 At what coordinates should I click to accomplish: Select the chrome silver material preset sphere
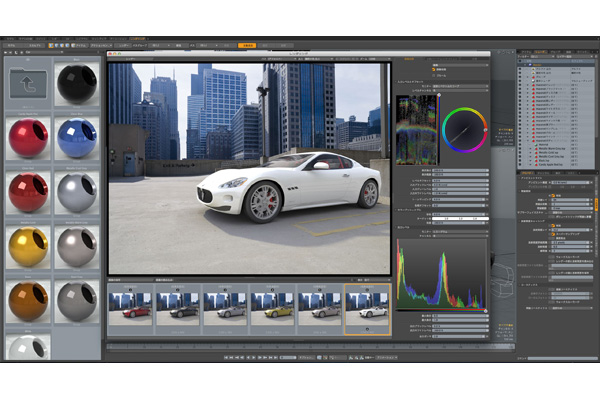(77, 192)
